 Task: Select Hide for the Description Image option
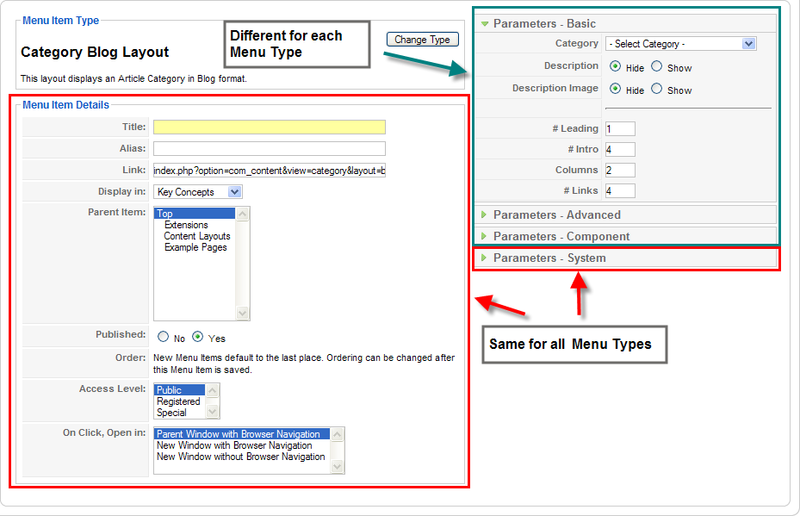(615, 89)
